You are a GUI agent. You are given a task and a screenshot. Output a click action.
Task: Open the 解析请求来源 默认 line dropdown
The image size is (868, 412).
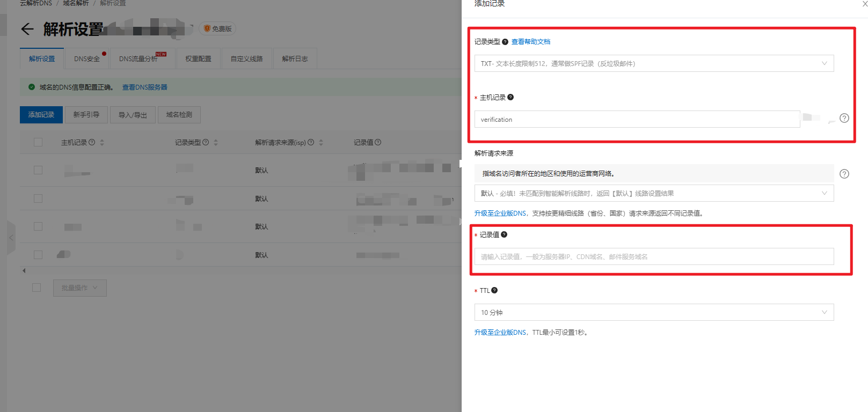(654, 193)
